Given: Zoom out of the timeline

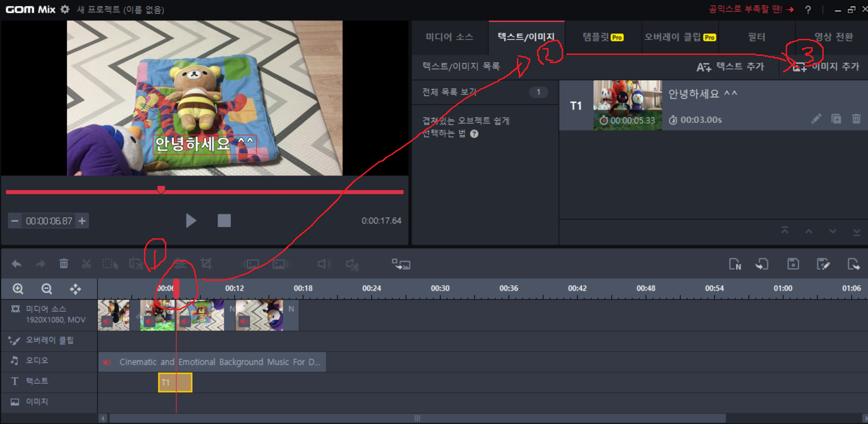Looking at the screenshot, I should coord(47,289).
